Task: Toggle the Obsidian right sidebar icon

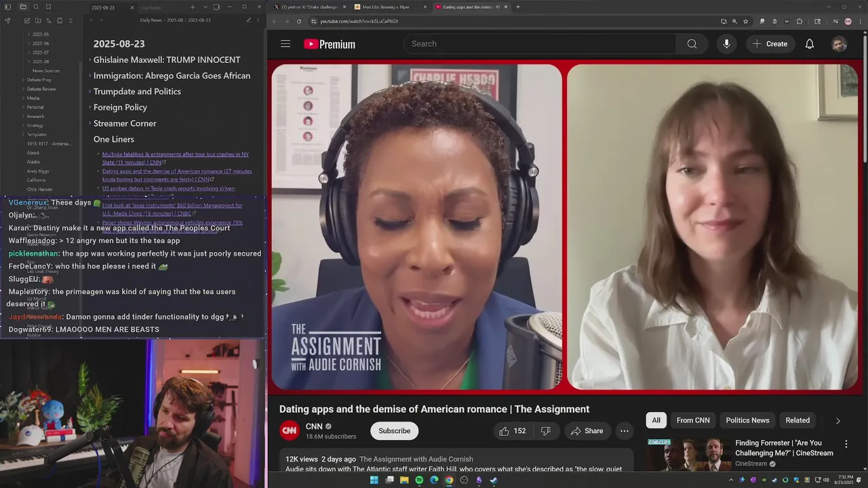Action: pos(216,7)
